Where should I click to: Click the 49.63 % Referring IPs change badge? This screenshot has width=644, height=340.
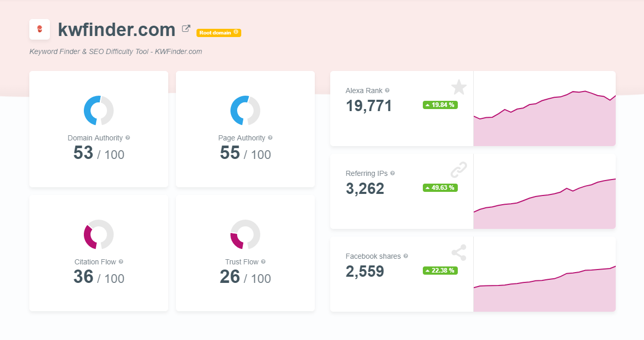[x=440, y=188]
